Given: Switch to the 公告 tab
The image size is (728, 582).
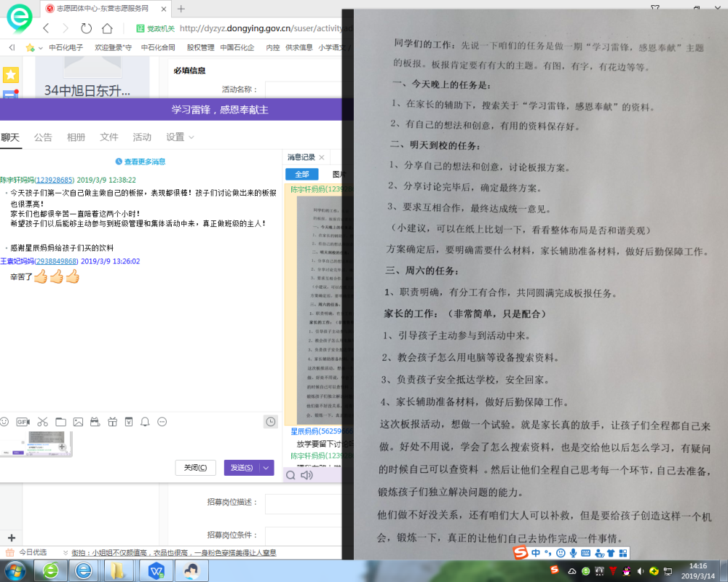Looking at the screenshot, I should coord(43,137).
